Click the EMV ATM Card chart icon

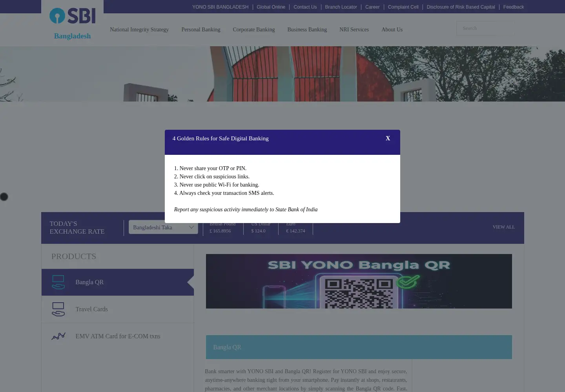click(x=58, y=336)
